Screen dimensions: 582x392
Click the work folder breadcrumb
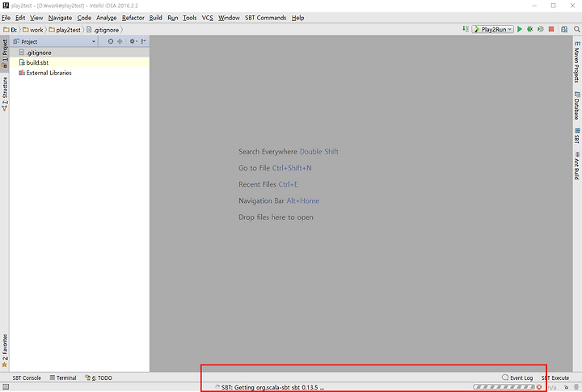(x=33, y=30)
